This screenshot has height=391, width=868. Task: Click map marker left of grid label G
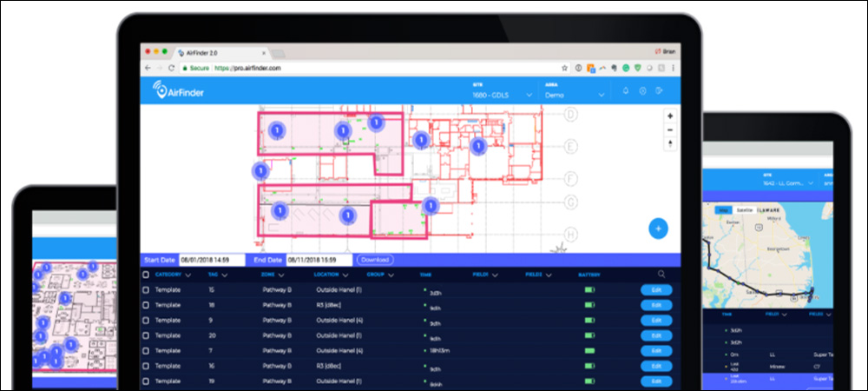431,206
